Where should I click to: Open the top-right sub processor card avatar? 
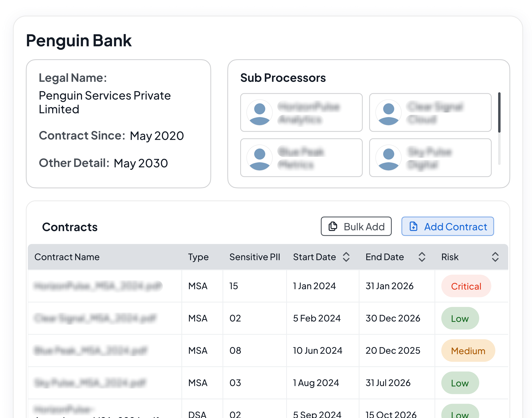(388, 112)
